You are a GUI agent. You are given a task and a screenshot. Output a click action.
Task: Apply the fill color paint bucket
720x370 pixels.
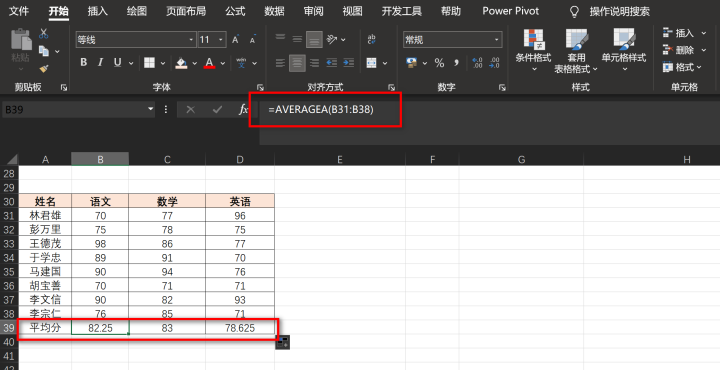(x=181, y=62)
